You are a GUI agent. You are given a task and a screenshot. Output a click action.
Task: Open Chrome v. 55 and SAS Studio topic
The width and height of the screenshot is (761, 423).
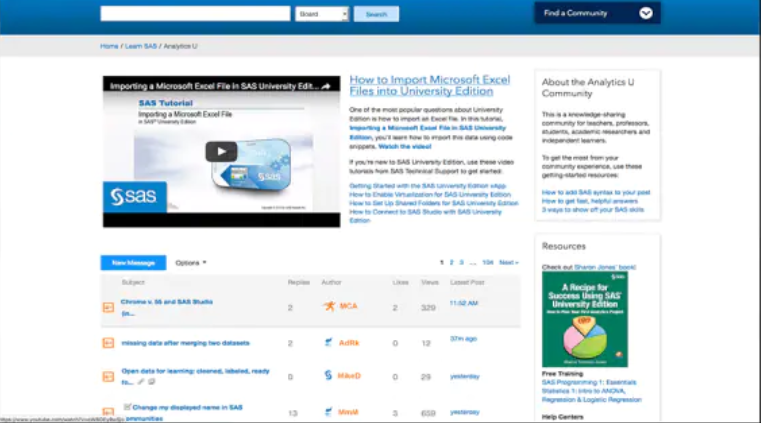click(x=166, y=307)
